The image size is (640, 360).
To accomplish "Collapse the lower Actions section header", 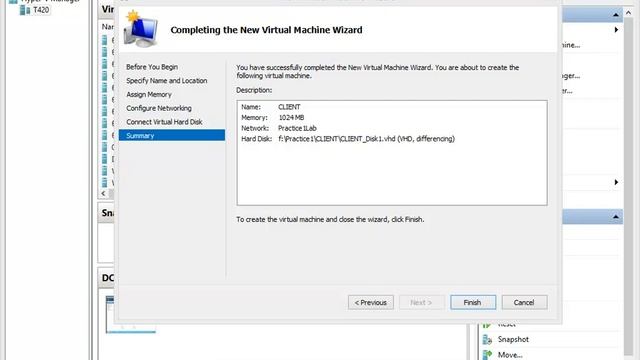I will [x=616, y=217].
